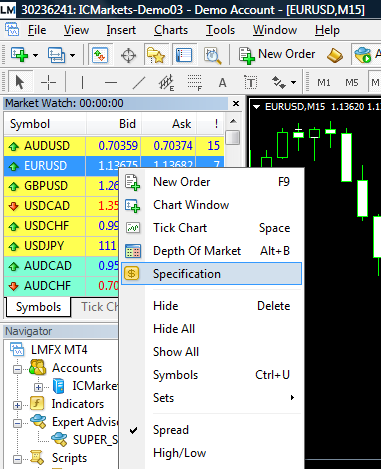
Task: Click the Market Watch scroll up arrow
Action: tap(233, 121)
